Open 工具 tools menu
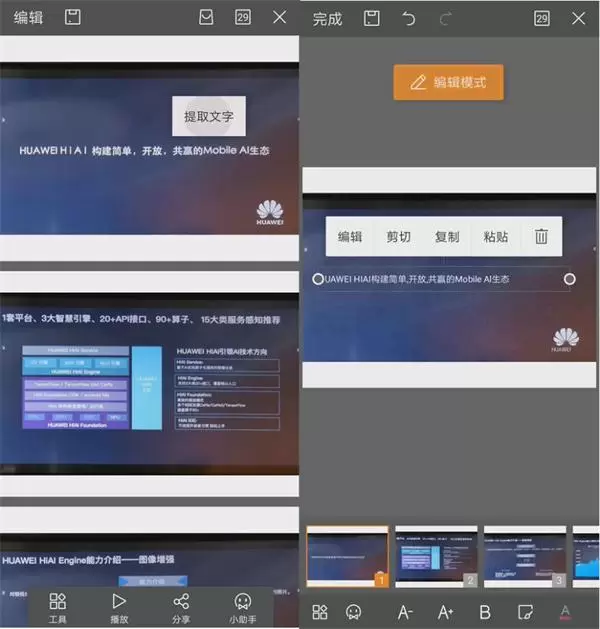The width and height of the screenshot is (600, 629). (58, 606)
